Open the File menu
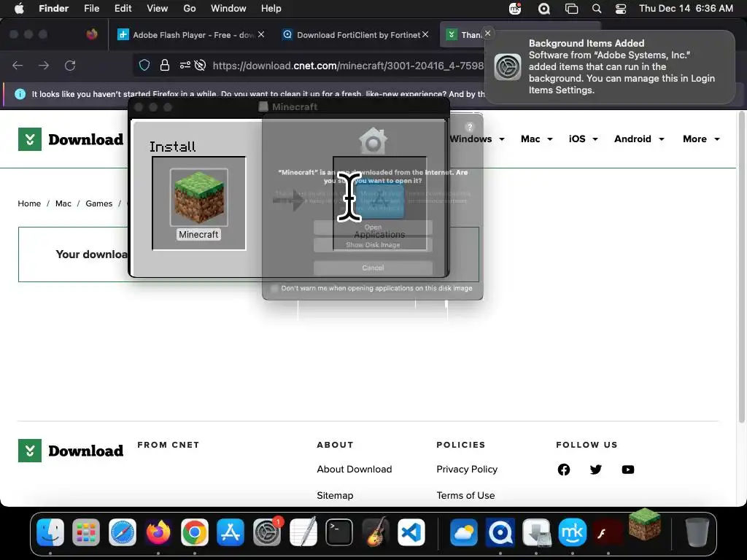Viewport: 747px width, 560px height. click(91, 8)
